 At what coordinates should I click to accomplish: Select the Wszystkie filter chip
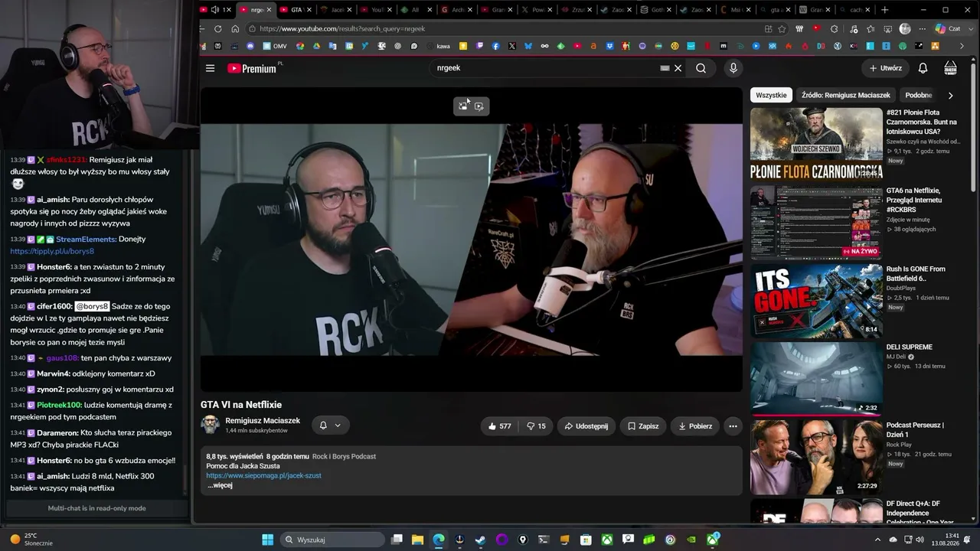(x=771, y=96)
